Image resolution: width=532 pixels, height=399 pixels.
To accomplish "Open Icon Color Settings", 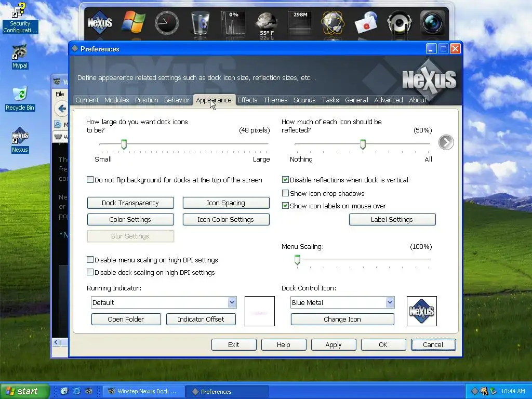I will (x=226, y=220).
